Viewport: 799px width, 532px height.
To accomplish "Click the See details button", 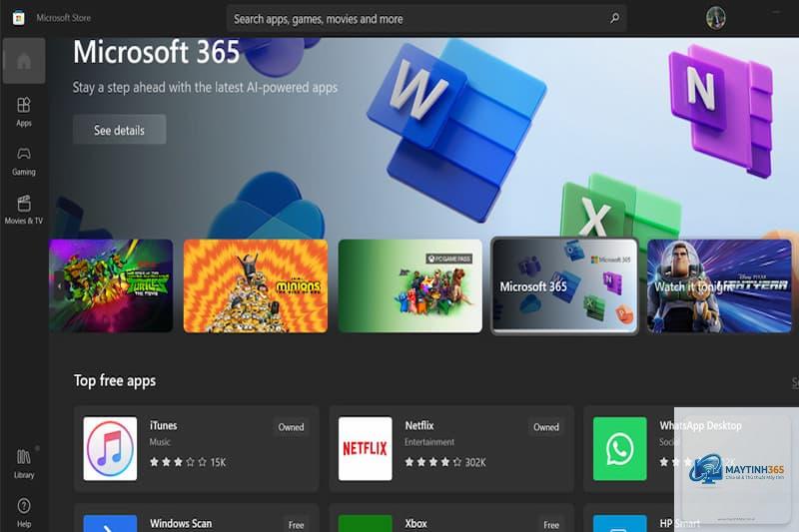I will pyautogui.click(x=119, y=130).
